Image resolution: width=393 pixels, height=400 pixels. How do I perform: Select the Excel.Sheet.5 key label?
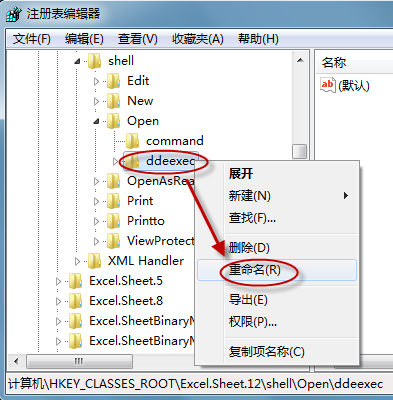click(x=126, y=281)
